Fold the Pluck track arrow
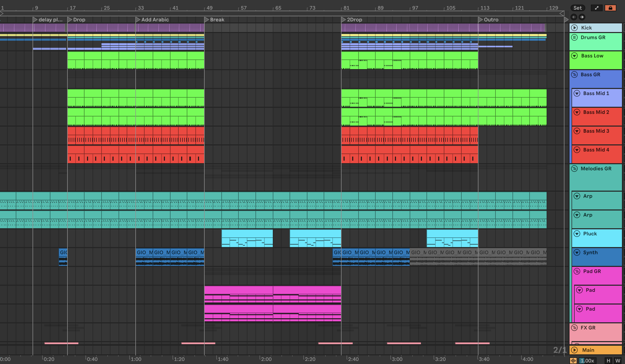The height and width of the screenshot is (364, 625). [577, 234]
